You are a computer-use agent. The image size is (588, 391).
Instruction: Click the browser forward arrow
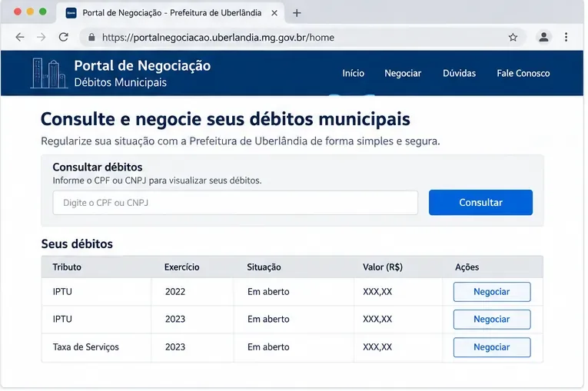(x=42, y=37)
